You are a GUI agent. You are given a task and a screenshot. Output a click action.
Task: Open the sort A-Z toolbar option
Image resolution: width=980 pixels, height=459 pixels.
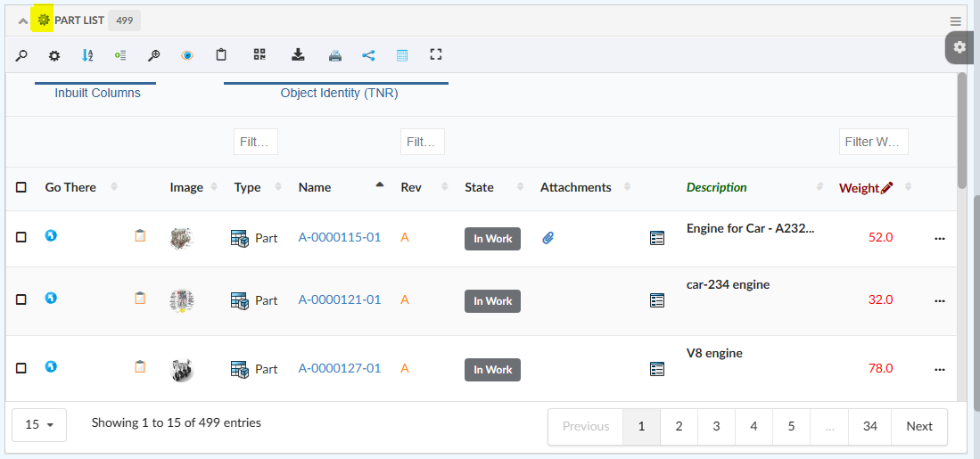click(87, 55)
